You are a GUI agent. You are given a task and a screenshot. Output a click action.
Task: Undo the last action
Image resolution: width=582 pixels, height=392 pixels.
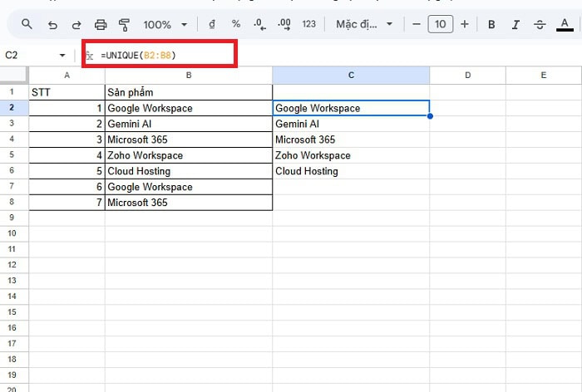point(52,25)
